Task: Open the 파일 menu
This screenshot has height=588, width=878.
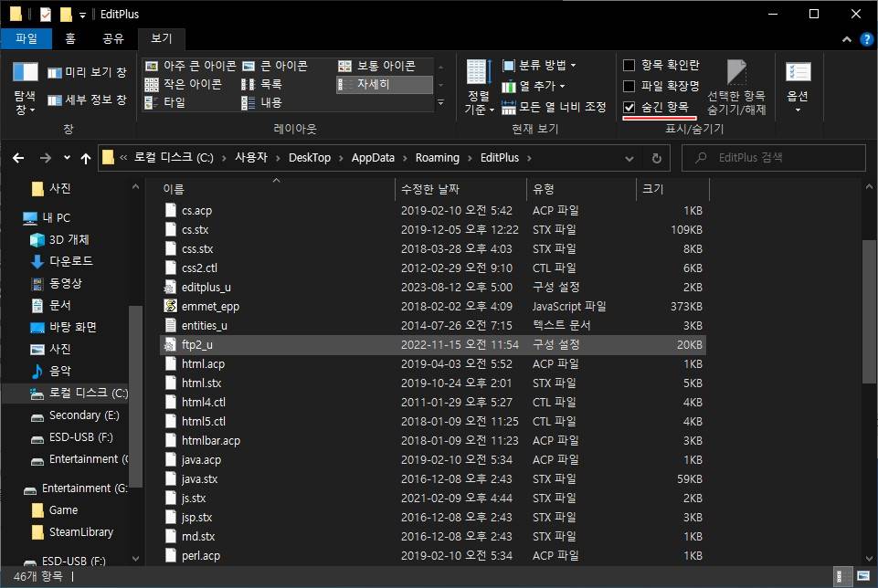Action: click(x=26, y=39)
